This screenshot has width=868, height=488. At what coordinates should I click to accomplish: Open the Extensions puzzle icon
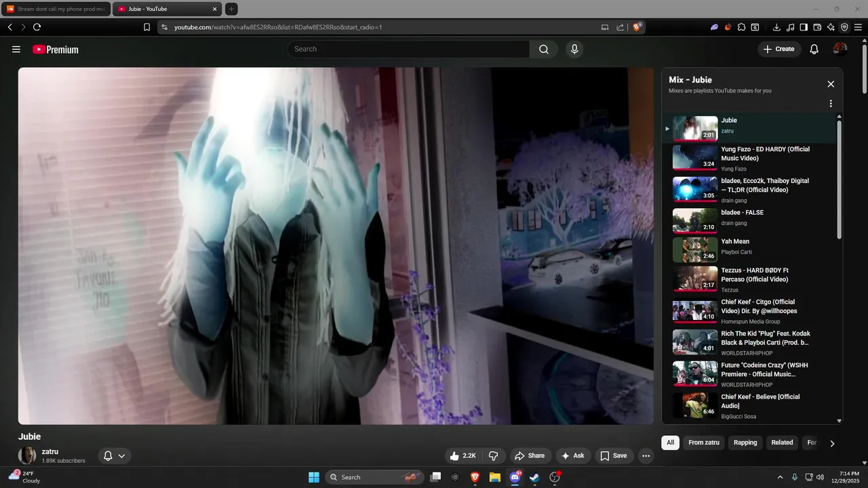(x=741, y=27)
